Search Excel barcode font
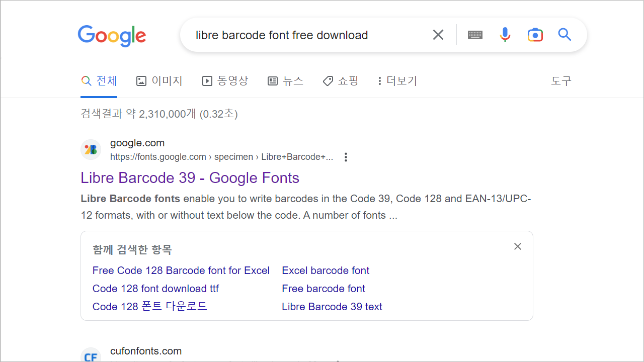The width and height of the screenshot is (644, 362). pos(326,270)
